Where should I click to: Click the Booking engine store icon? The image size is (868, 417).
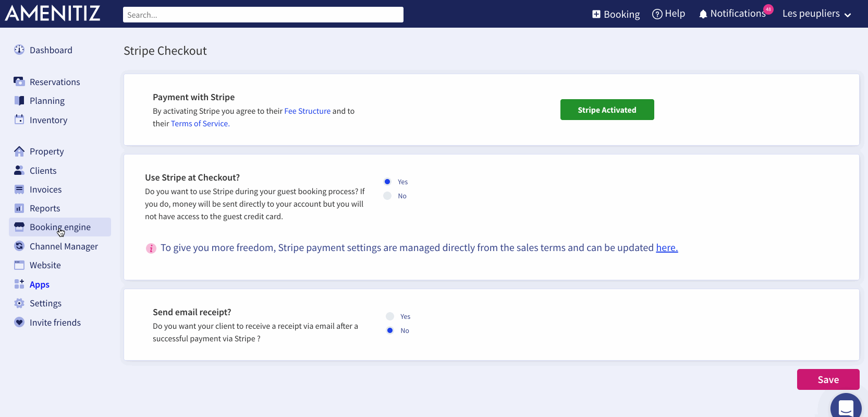click(19, 227)
